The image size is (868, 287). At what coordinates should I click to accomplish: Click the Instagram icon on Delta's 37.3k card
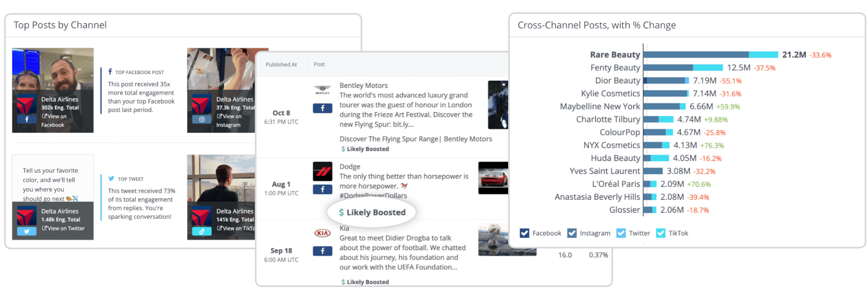coord(202,119)
